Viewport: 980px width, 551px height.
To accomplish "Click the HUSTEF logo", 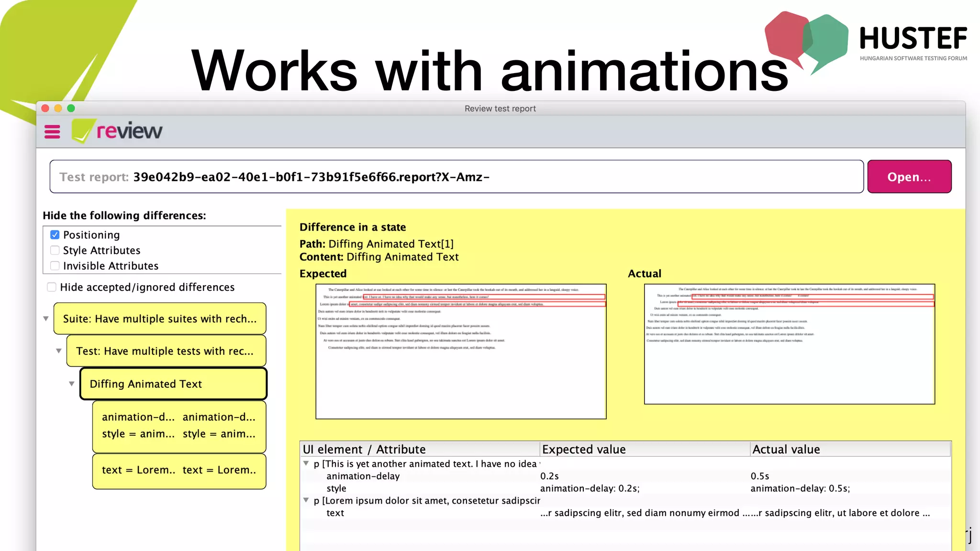I will [x=866, y=42].
